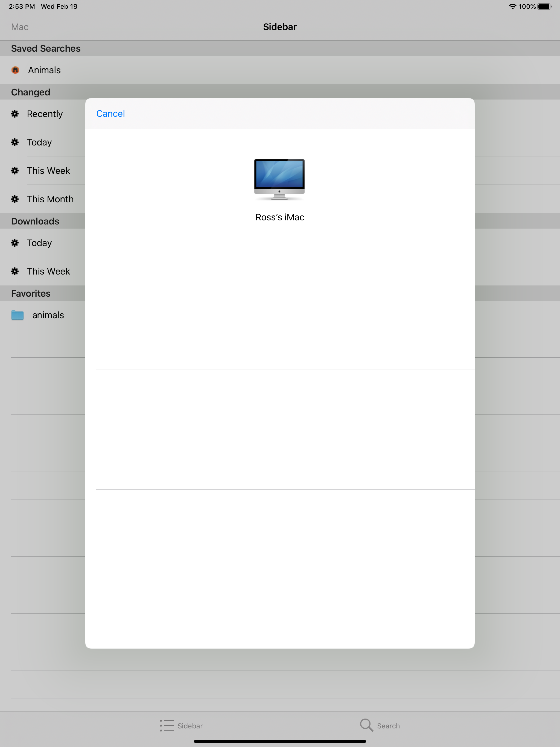
Task: Open Today under the Changed section
Action: [40, 142]
